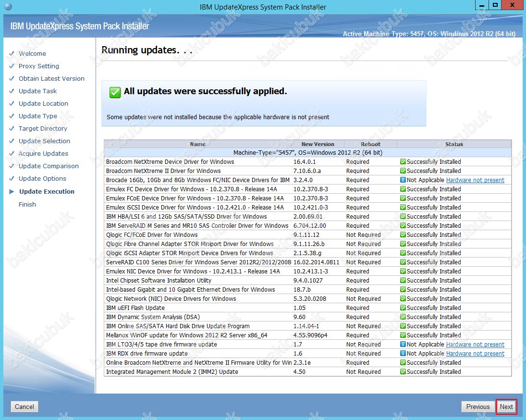
Task: Click status icon for Emulex NIC Device Driver
Action: (403, 272)
